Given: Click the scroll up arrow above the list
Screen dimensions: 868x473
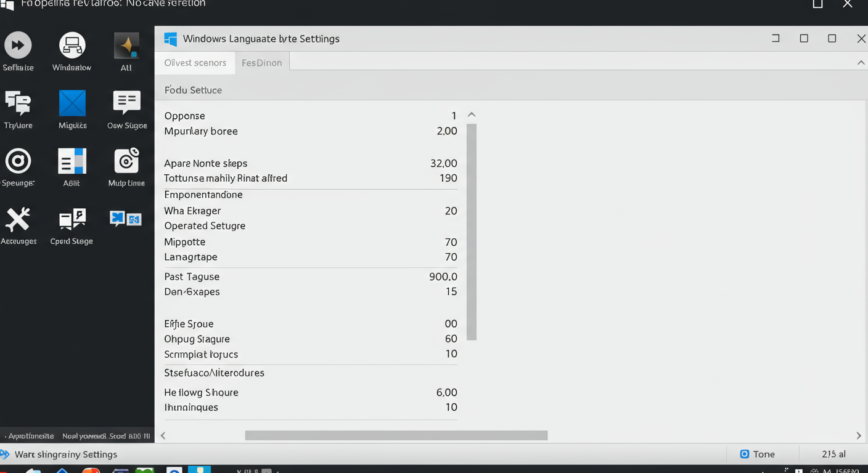Looking at the screenshot, I should click(x=472, y=115).
